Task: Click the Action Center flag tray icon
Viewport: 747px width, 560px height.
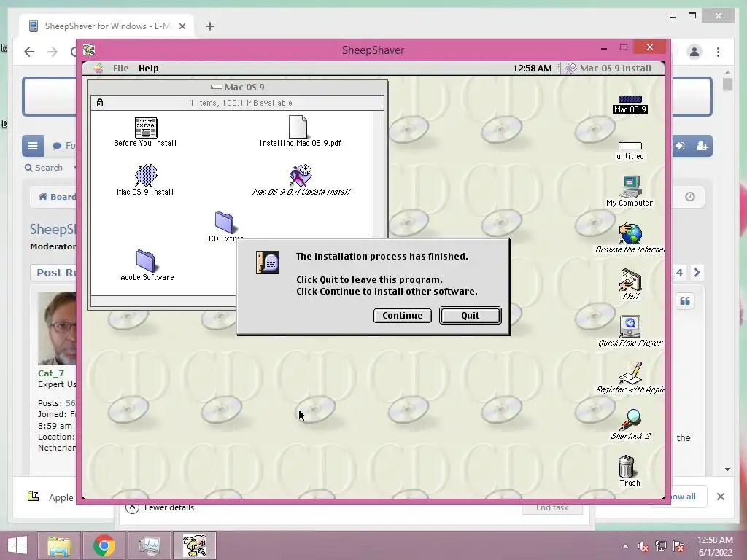Action: [678, 546]
